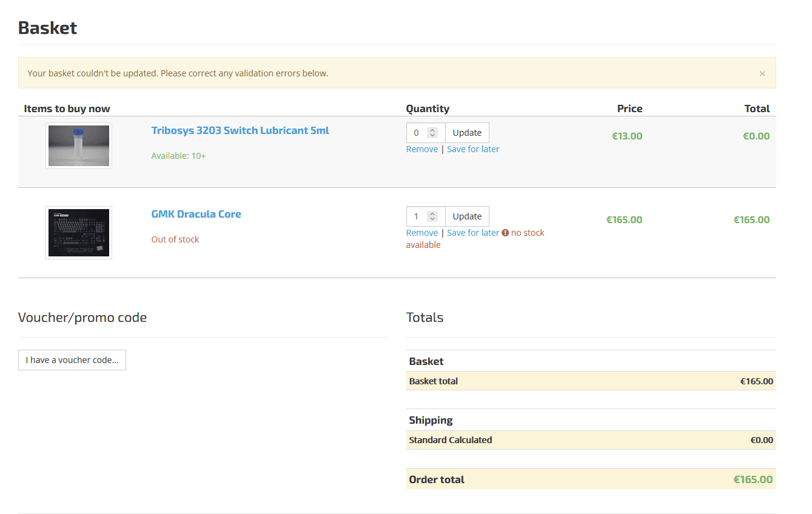Open the Tribosys 3203 Switch Lubricant thumbnail

79,146
